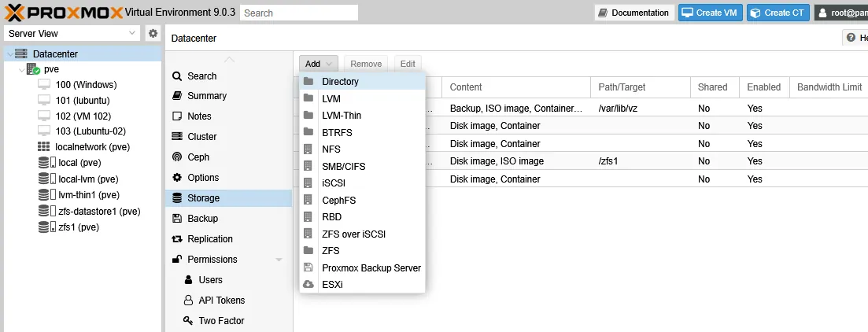868x332 pixels.
Task: Click the Summary book icon
Action: click(176, 96)
